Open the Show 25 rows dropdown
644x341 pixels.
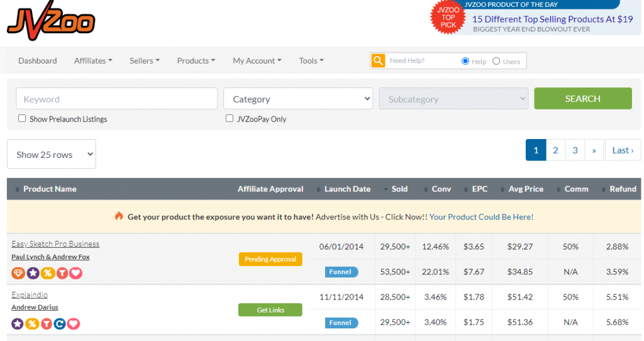pyautogui.click(x=52, y=154)
